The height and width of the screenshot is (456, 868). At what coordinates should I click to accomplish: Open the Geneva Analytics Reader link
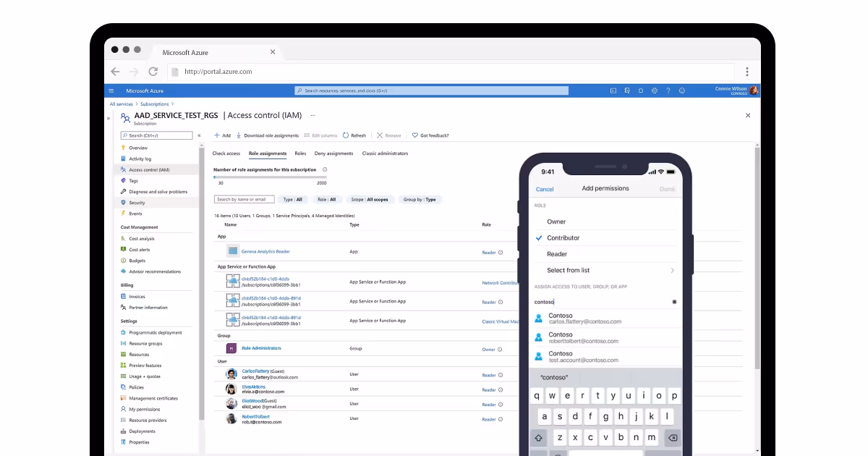(x=265, y=251)
